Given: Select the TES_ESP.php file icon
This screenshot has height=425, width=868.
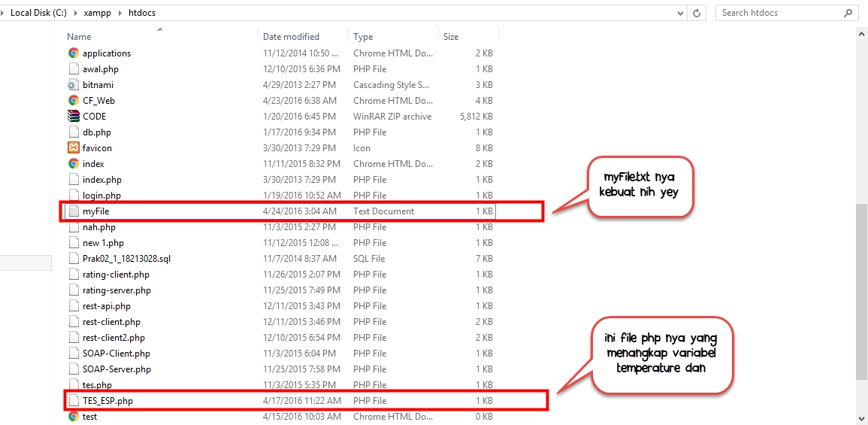Looking at the screenshot, I should coord(74,401).
